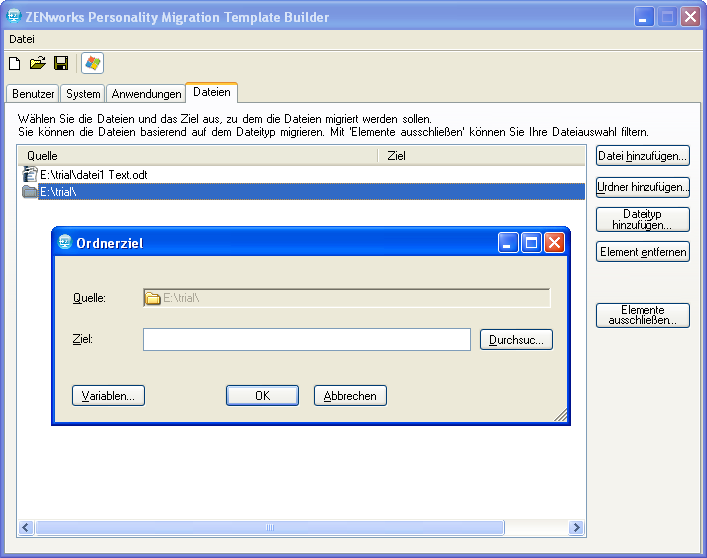Open the Variablen dialog button

pyautogui.click(x=108, y=396)
